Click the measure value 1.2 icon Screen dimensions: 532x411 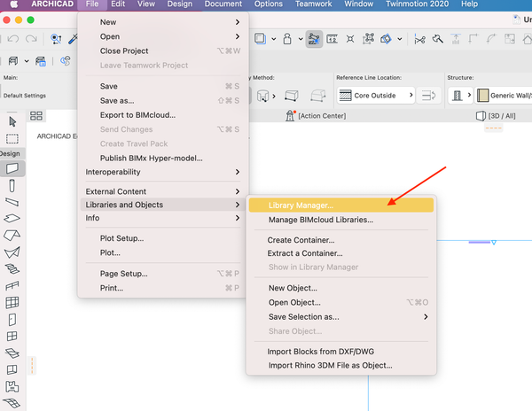(x=332, y=39)
